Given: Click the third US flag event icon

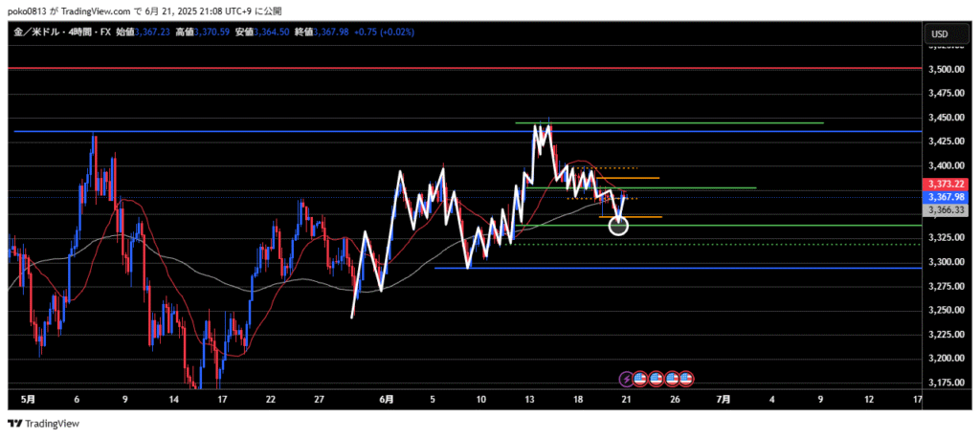Looking at the screenshot, I should [672, 379].
